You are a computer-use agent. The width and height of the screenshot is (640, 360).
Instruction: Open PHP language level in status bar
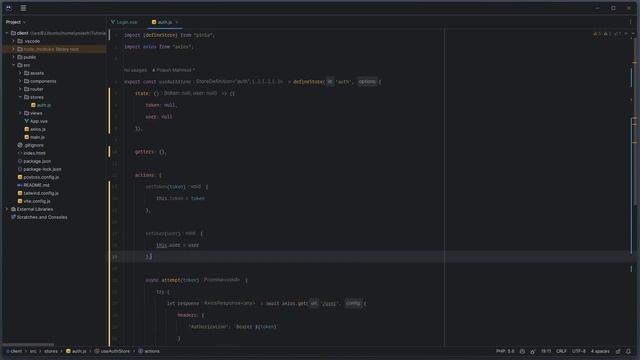[x=505, y=351]
